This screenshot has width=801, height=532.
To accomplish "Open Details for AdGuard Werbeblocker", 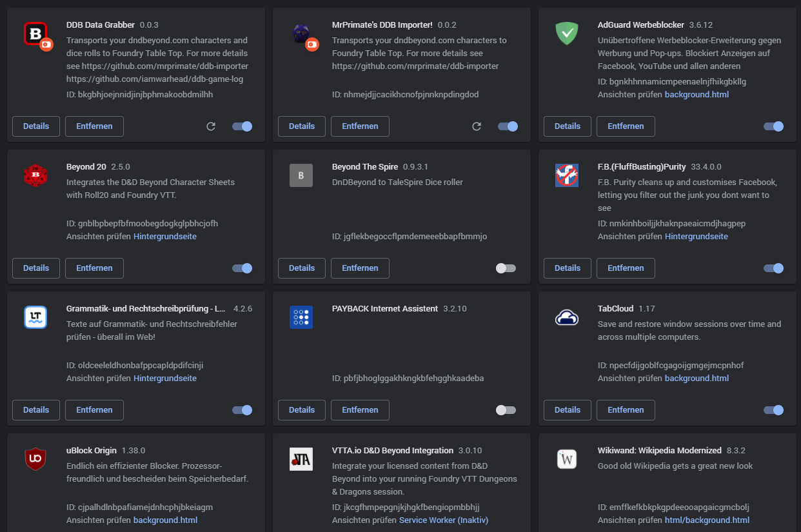I will click(568, 126).
